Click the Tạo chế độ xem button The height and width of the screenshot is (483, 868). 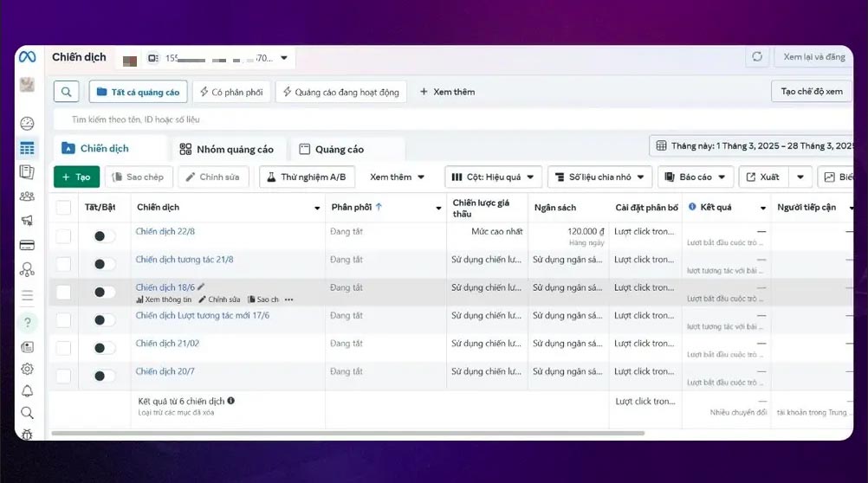pyautogui.click(x=811, y=91)
